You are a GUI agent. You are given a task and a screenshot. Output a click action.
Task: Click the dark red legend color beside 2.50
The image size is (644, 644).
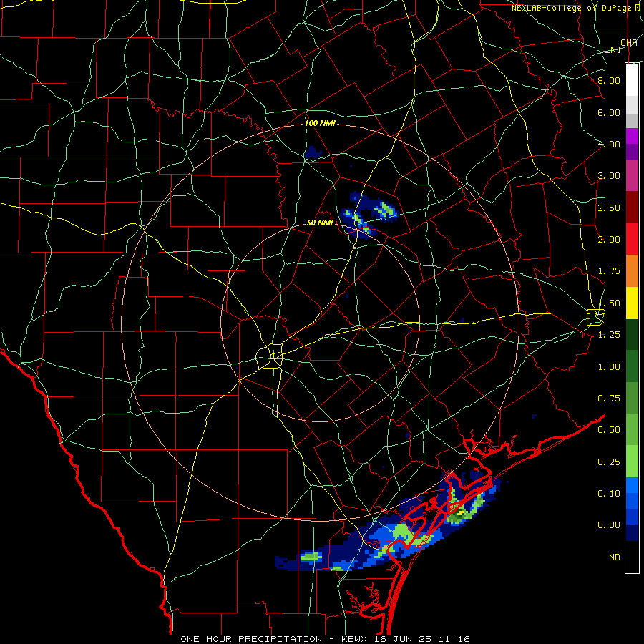[x=632, y=208]
